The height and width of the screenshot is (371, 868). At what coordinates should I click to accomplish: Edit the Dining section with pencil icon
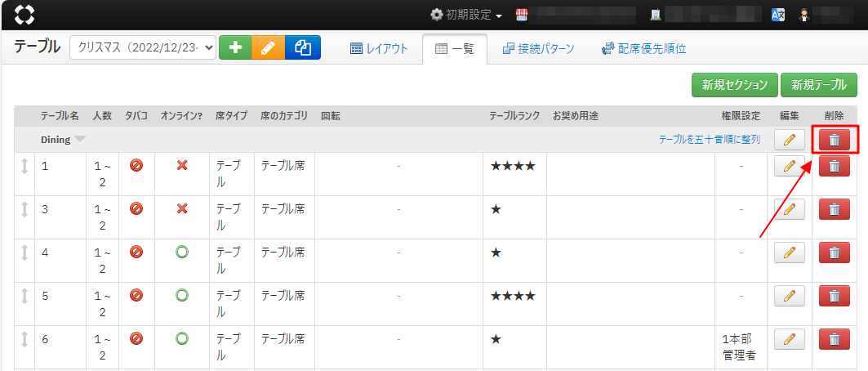pos(789,140)
